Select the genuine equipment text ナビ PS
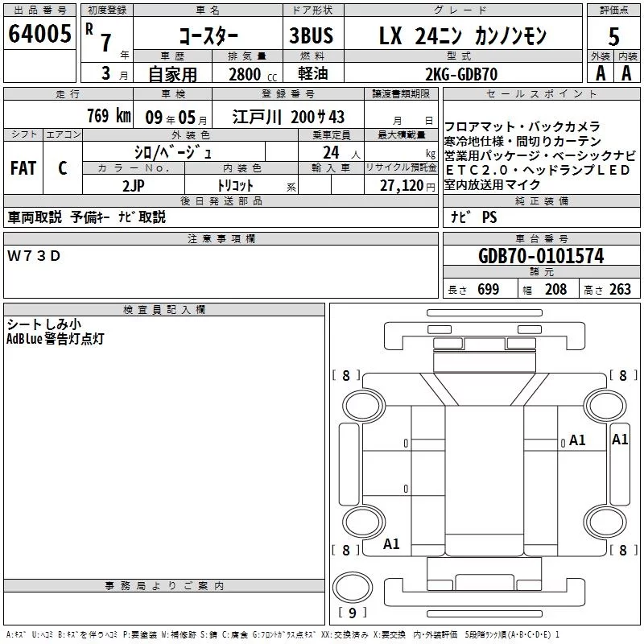The image size is (644, 644). pos(473,217)
